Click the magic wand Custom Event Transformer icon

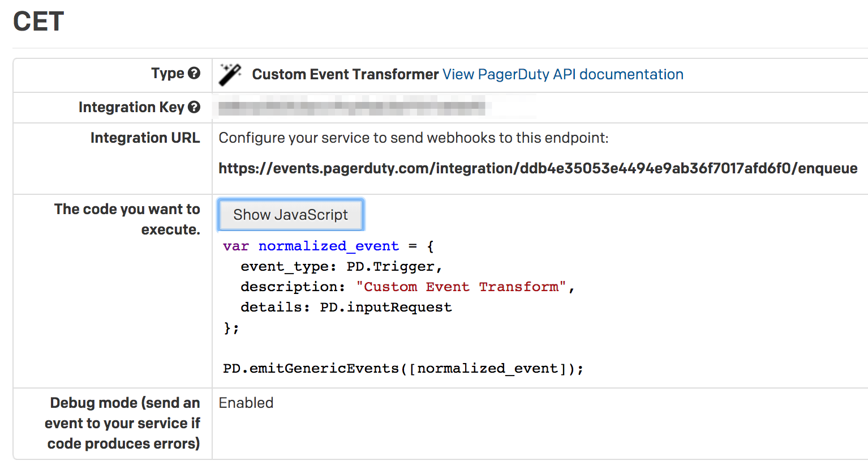pyautogui.click(x=230, y=75)
